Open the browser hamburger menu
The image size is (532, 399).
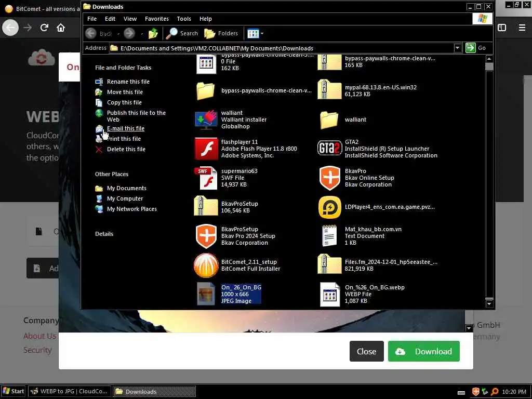point(522,28)
